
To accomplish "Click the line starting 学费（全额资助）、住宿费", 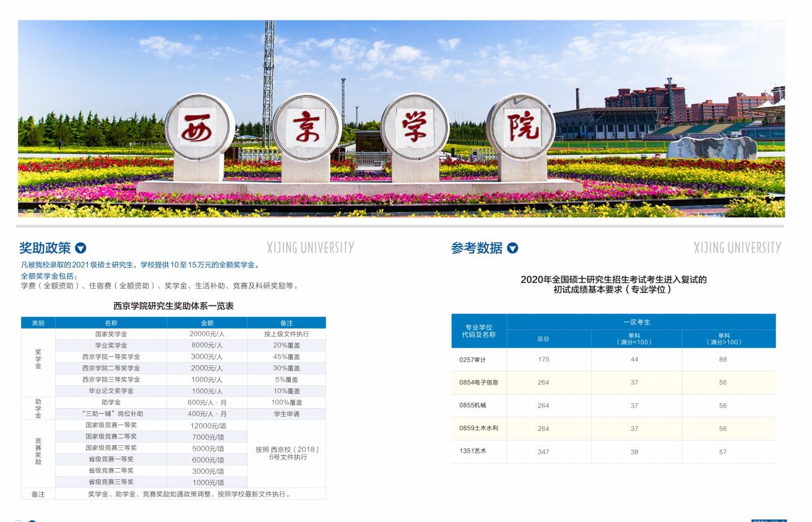I will 160,286.
